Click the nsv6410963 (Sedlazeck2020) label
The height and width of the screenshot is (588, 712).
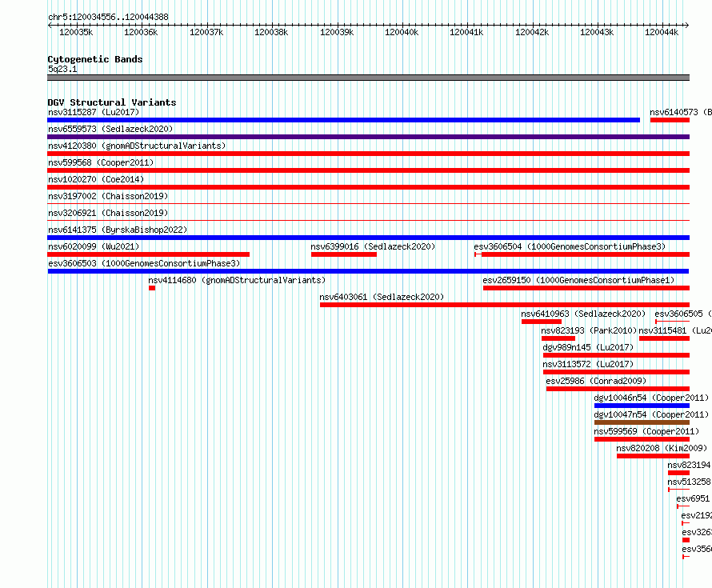coord(583,314)
